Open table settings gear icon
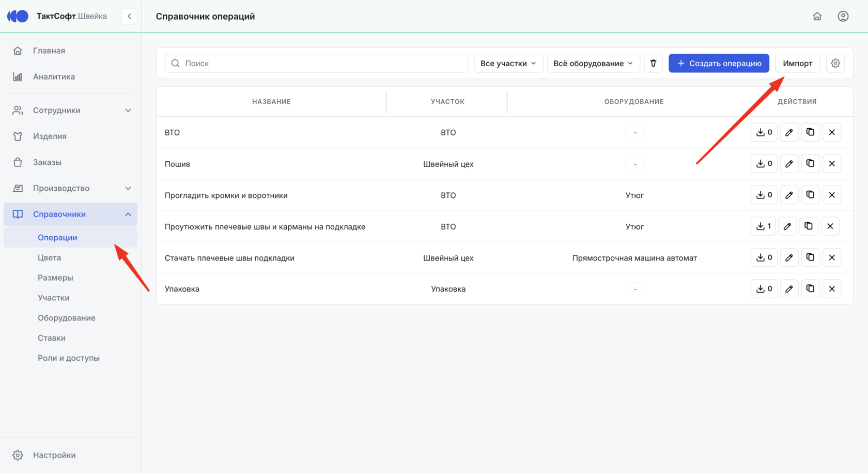This screenshot has width=868, height=473. tap(835, 63)
